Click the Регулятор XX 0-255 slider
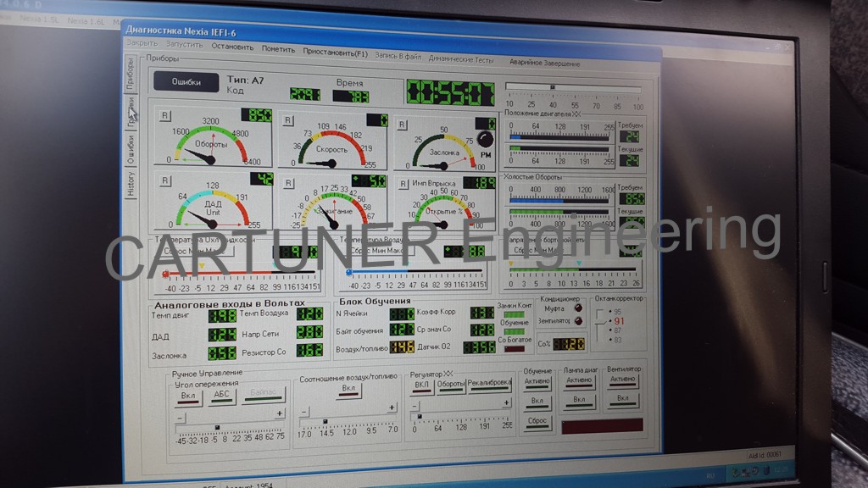868x488 pixels. (x=462, y=416)
